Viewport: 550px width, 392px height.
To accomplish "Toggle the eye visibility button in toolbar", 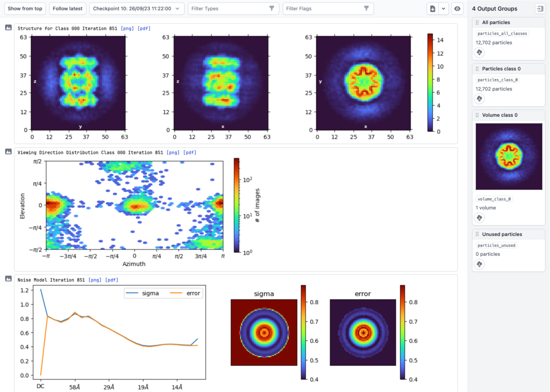I will tap(457, 9).
